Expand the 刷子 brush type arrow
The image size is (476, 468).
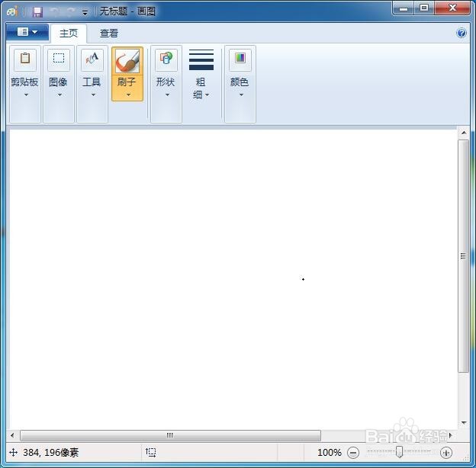coord(128,95)
